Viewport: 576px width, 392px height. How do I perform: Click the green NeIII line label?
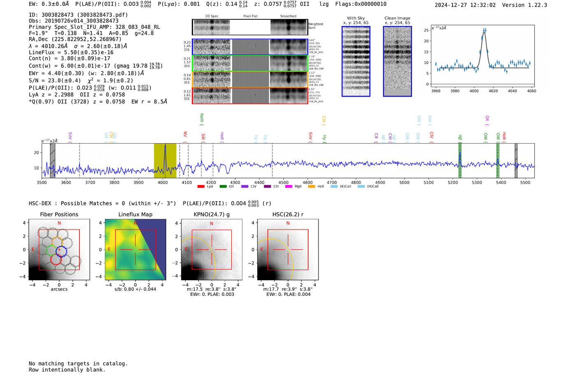click(202, 119)
